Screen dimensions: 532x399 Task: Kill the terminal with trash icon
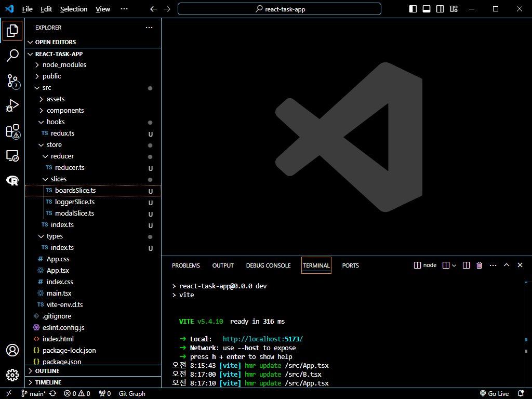[479, 265]
